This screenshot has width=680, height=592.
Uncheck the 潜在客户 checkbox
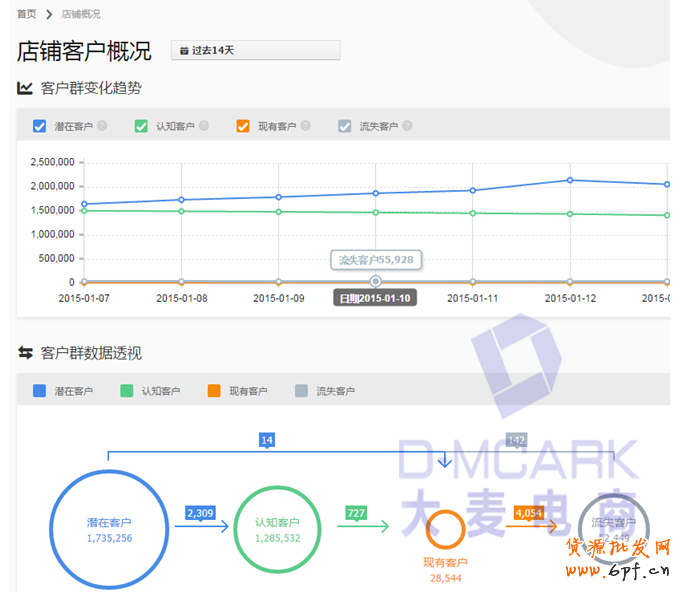39,126
